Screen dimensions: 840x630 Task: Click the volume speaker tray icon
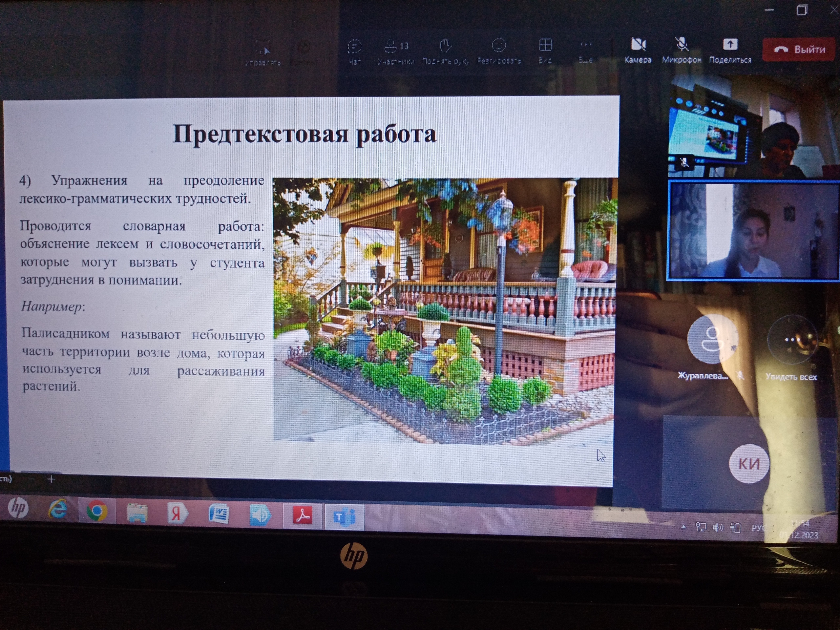click(x=717, y=528)
